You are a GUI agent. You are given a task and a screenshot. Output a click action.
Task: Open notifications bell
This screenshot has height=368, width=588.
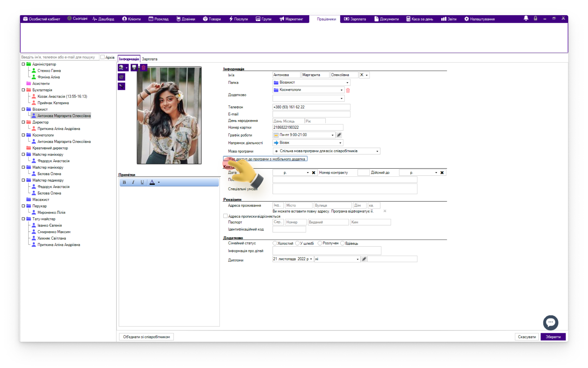point(526,18)
